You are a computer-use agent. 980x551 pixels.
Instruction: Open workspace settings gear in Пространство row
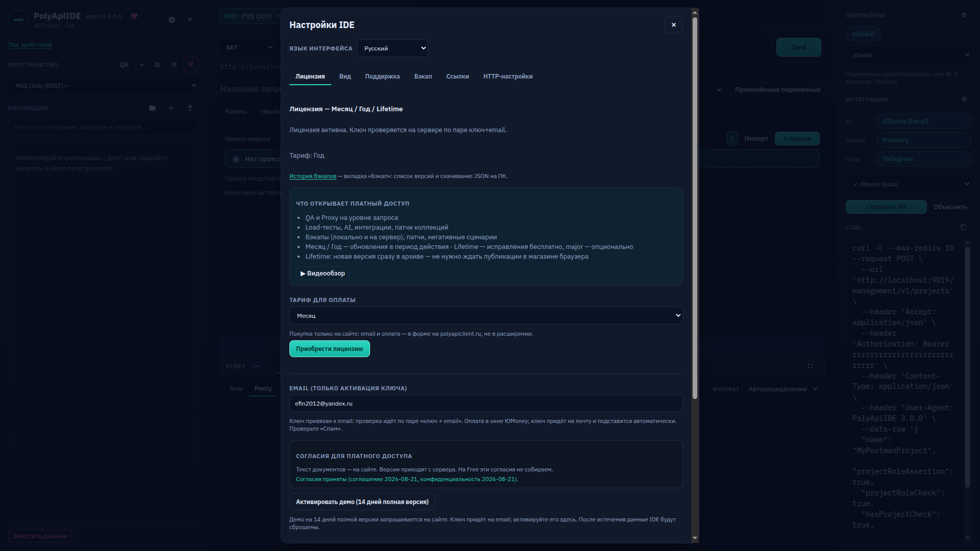pyautogui.click(x=174, y=65)
